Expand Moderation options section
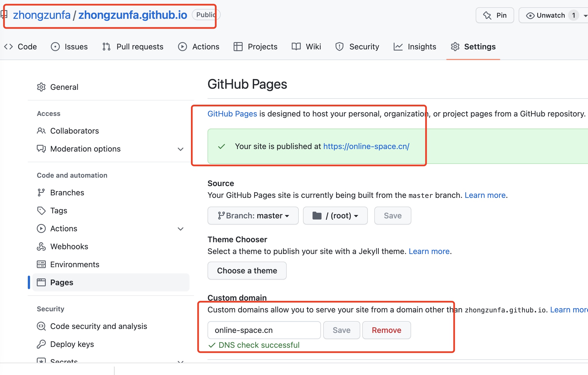This screenshot has width=588, height=375. [x=181, y=149]
